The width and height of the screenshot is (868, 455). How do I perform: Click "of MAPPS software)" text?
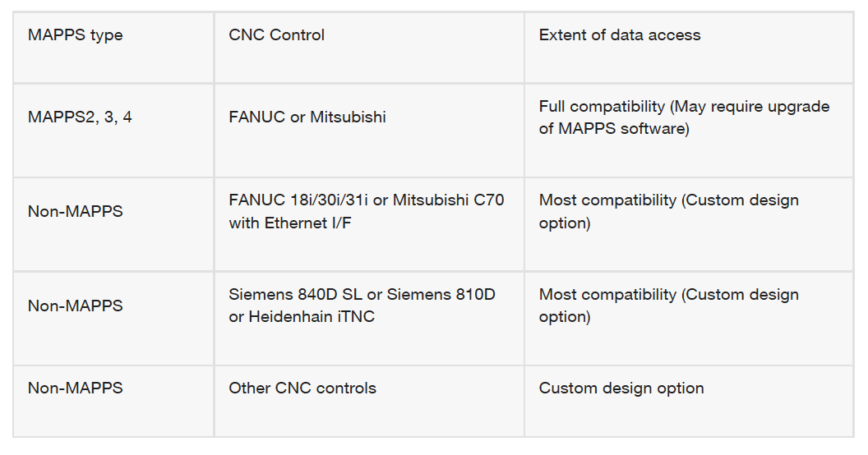613,128
